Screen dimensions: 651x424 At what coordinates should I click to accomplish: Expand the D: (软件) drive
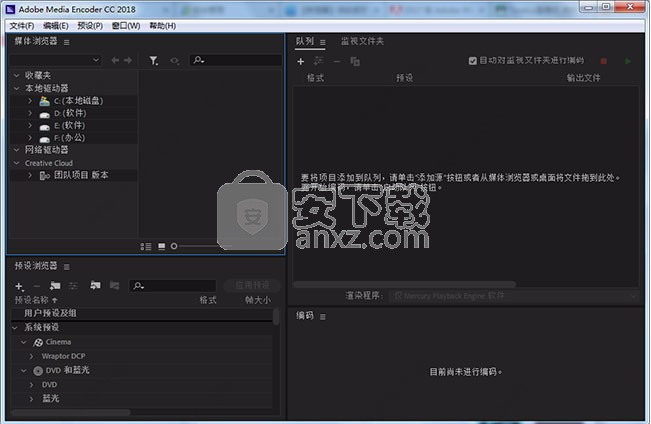30,113
